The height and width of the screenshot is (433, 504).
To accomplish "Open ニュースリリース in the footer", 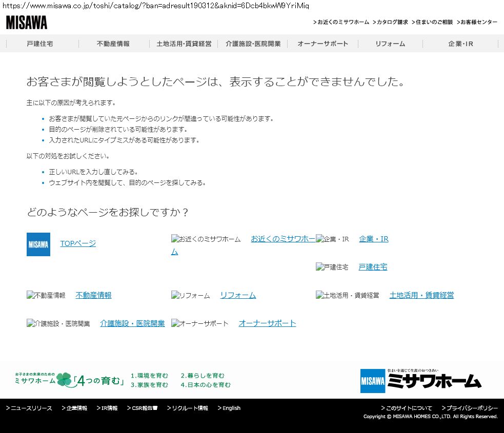I will click(30, 408).
